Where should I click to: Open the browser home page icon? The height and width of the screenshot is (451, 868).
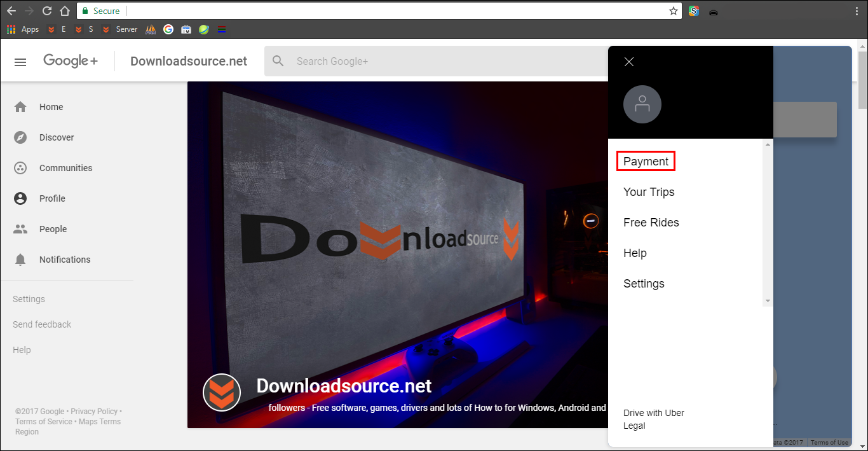[x=65, y=11]
